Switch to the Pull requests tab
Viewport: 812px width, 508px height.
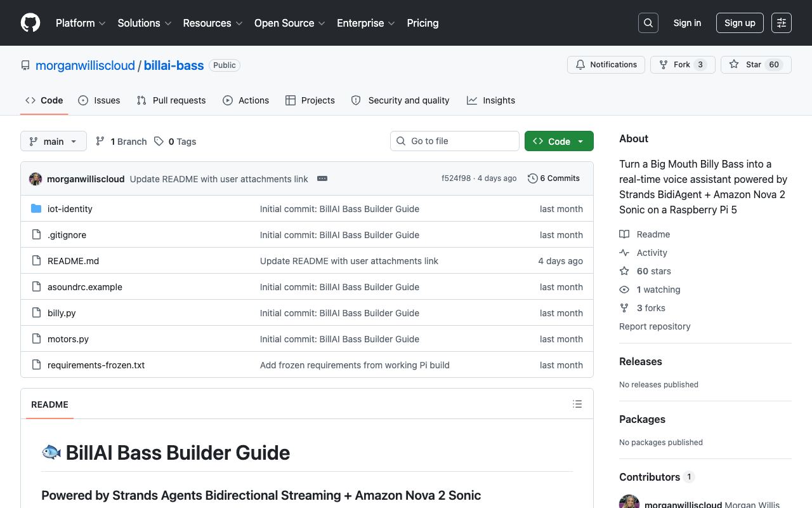[171, 100]
